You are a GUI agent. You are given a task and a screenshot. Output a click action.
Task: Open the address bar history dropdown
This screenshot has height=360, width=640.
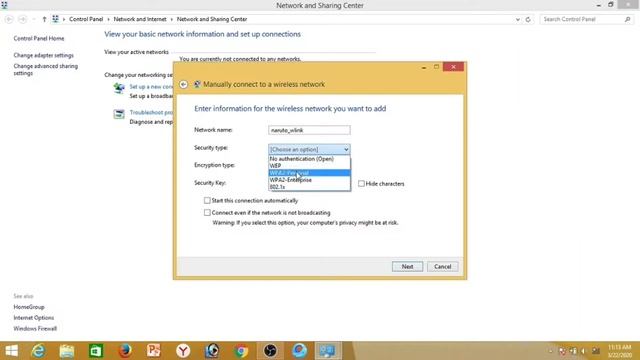click(x=518, y=19)
